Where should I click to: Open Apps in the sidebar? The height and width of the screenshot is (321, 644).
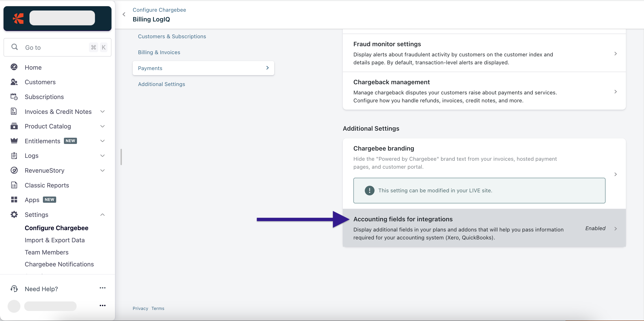pos(32,200)
